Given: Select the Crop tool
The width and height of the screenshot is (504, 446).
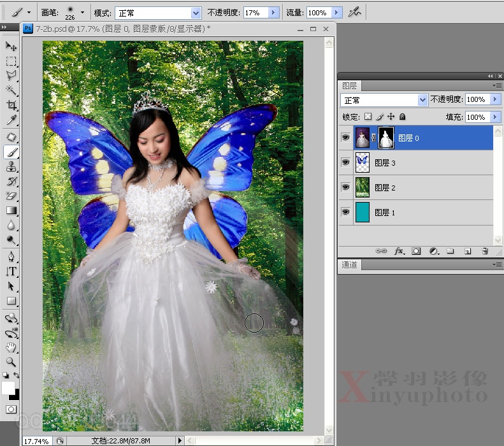Looking at the screenshot, I should point(11,105).
